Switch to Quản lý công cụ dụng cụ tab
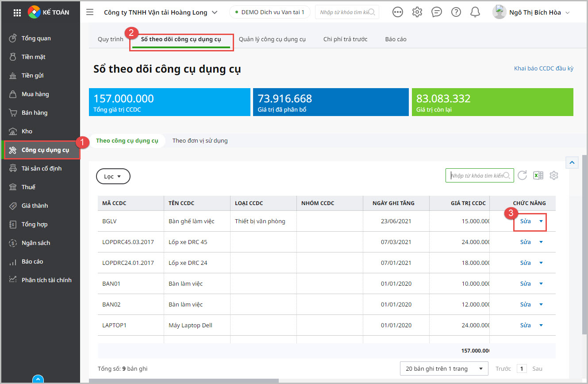Image resolution: width=588 pixels, height=384 pixels. click(272, 39)
